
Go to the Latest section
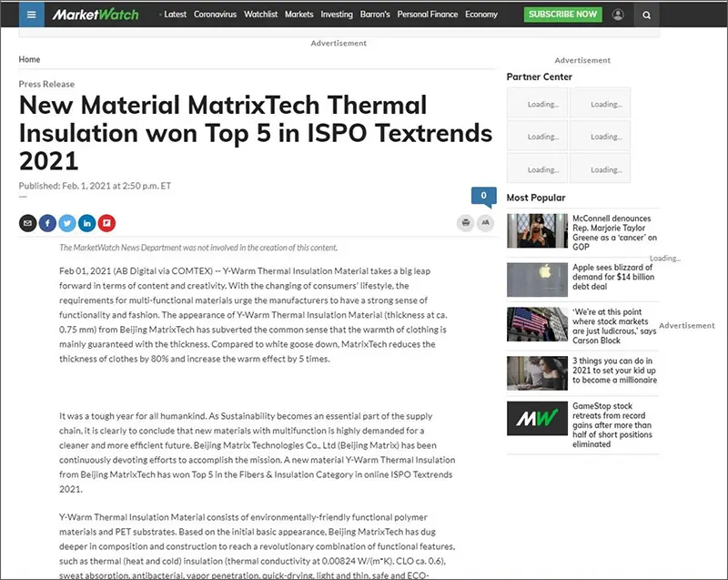click(175, 15)
